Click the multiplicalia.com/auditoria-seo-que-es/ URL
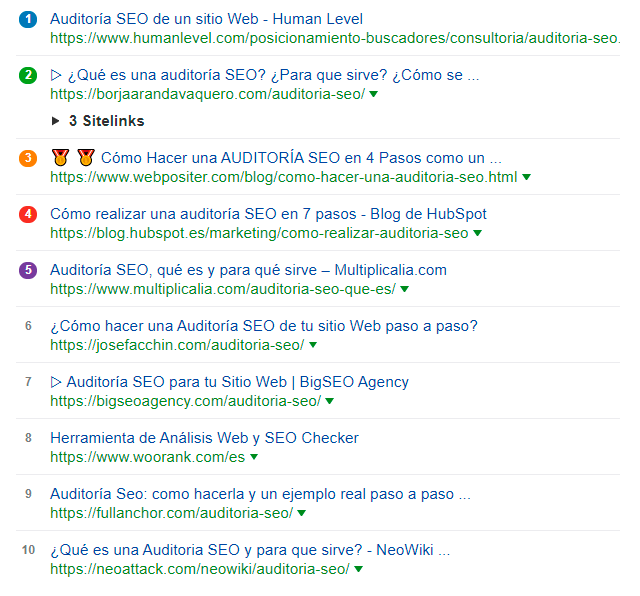 click(223, 289)
